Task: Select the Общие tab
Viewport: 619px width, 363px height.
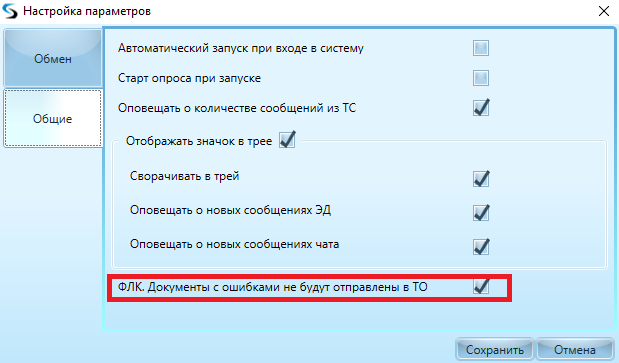Action: [53, 118]
